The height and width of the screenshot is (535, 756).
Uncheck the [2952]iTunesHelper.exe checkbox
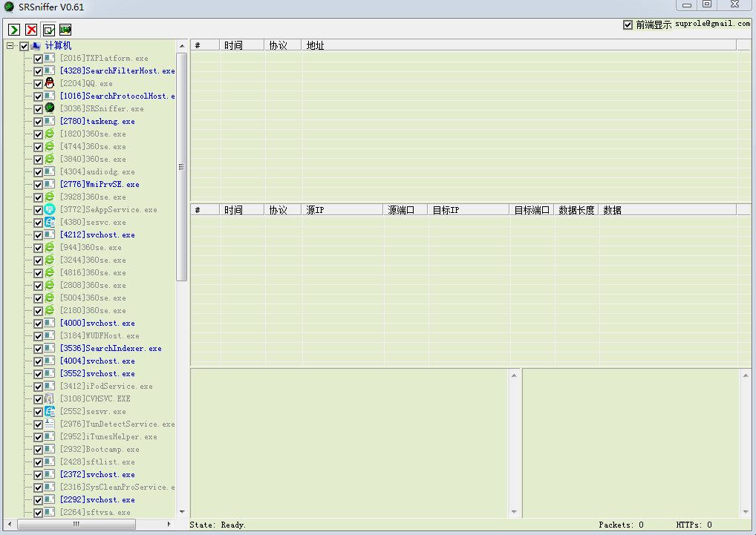coord(38,437)
